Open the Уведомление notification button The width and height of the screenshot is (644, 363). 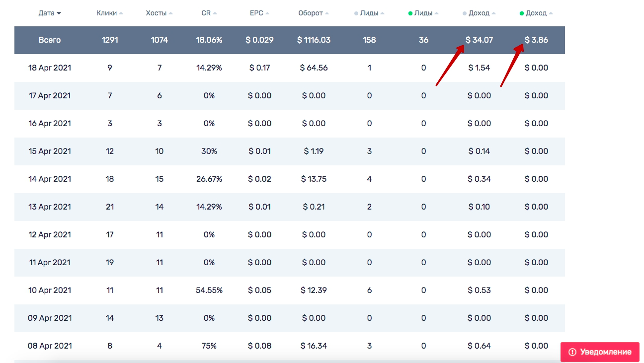pyautogui.click(x=600, y=352)
